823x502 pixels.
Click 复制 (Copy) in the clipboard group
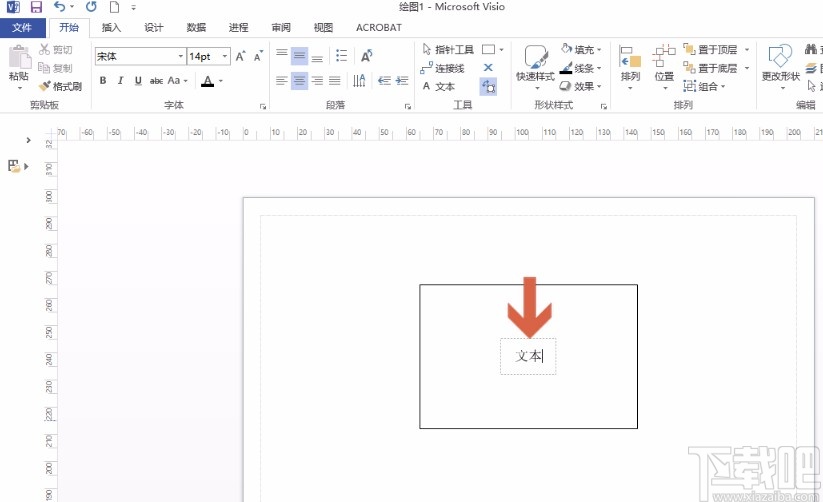(x=55, y=68)
